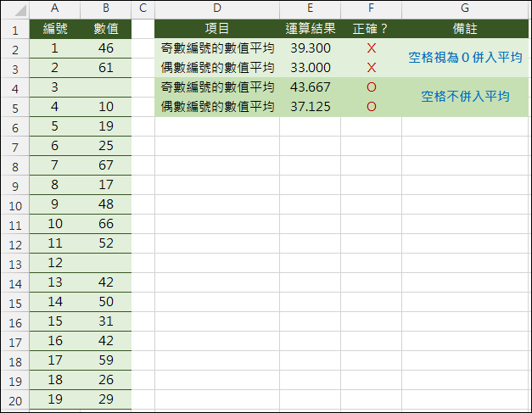
Task: Select row 1 header
Action: [x=15, y=30]
